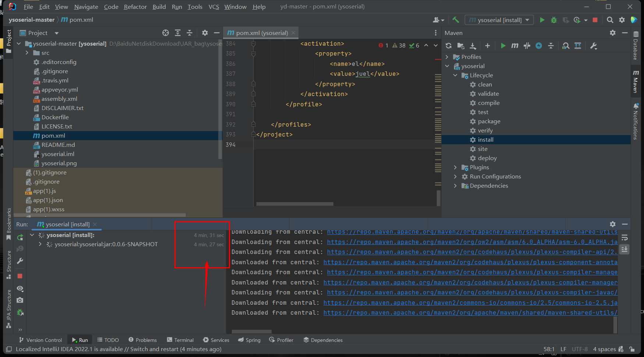Toggle the Structure tool window stripe

(x=9, y=265)
